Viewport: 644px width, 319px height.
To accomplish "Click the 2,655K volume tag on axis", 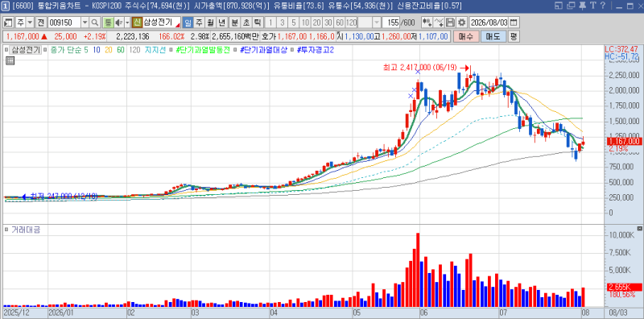I will (x=625, y=287).
